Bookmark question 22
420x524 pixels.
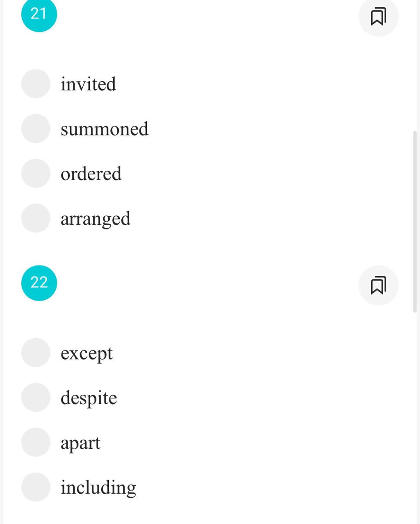pos(378,285)
